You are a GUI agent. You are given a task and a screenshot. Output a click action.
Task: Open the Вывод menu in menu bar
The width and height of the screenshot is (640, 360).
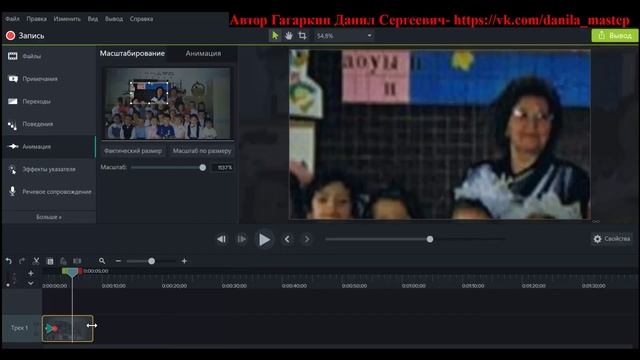click(x=114, y=19)
